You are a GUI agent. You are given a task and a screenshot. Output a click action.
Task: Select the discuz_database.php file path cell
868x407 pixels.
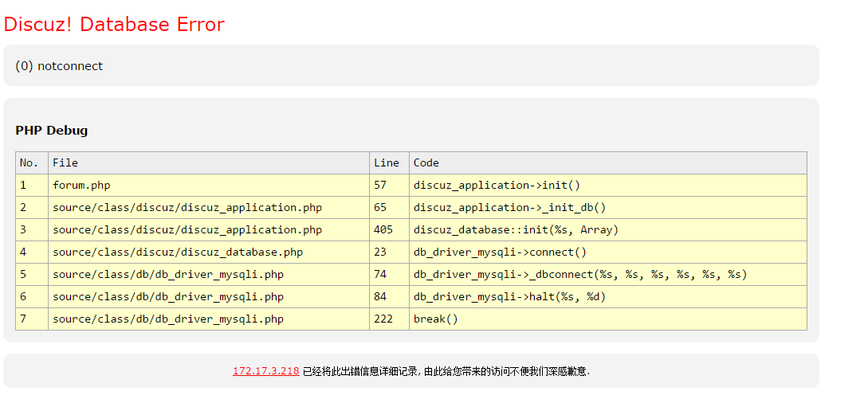click(x=178, y=252)
